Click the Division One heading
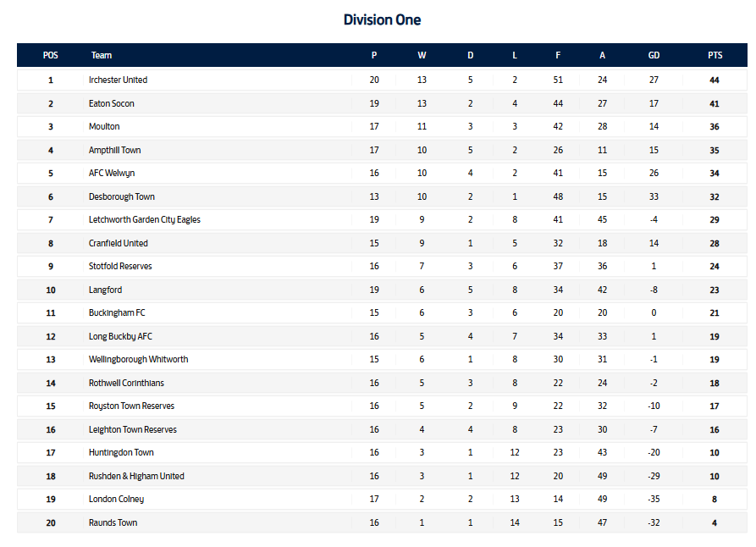 [382, 19]
